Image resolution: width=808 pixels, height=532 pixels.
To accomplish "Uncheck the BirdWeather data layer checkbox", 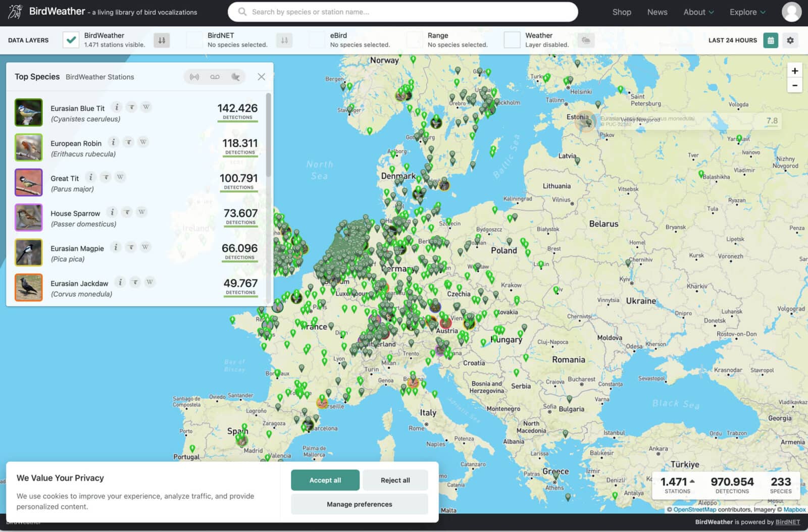I will [x=71, y=40].
